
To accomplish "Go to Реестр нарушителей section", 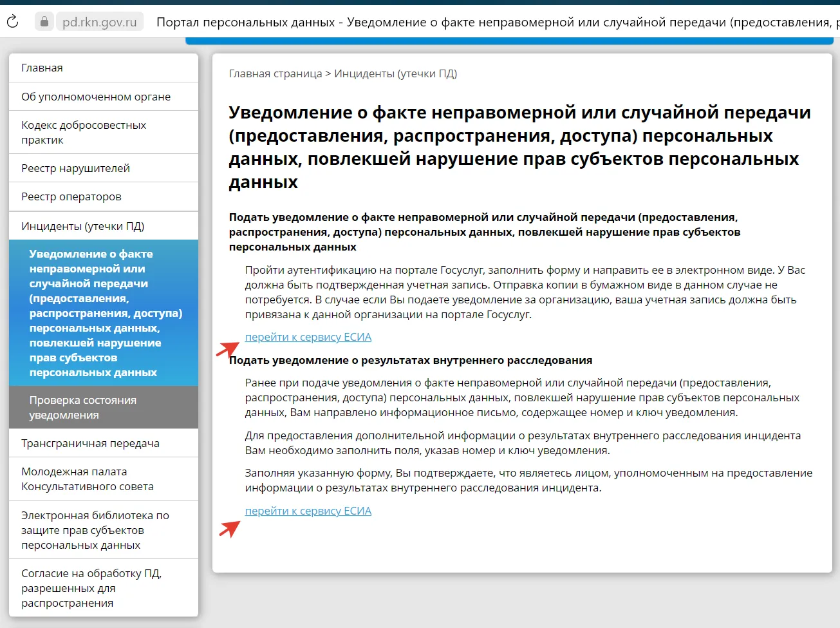I will click(x=75, y=168).
